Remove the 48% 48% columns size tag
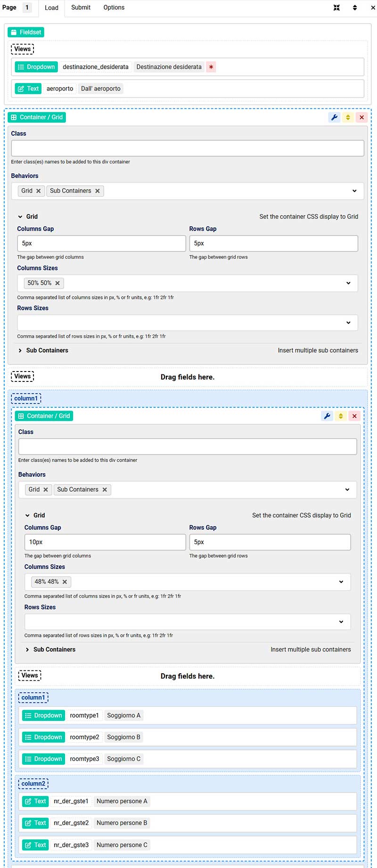The image size is (377, 868). coord(65,582)
